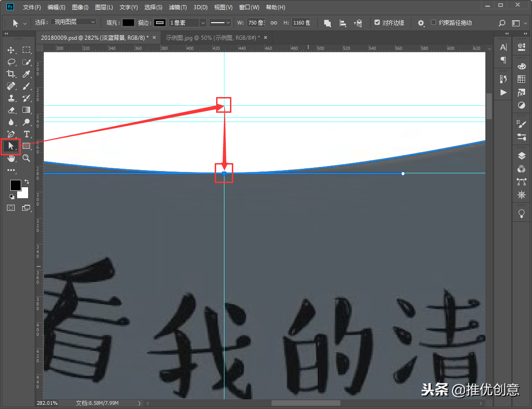Open the tool preset picker arrow

[25, 24]
